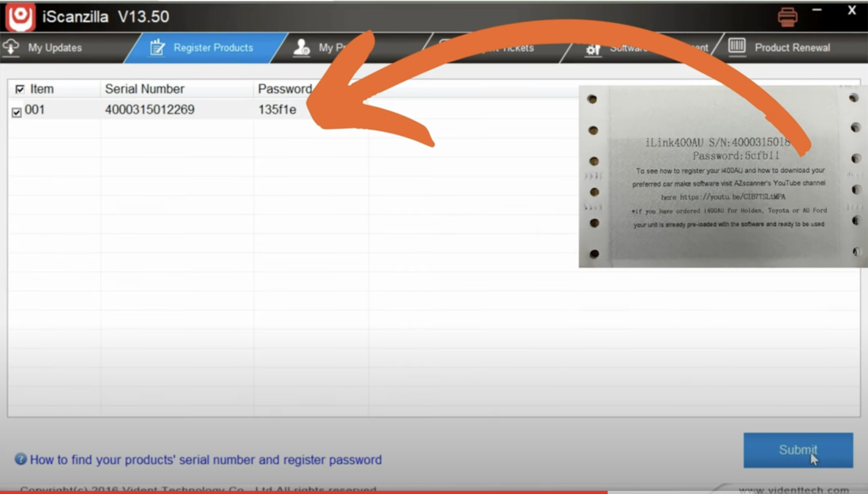Open the My Updates tab
The width and height of the screenshot is (868, 494).
pos(54,48)
